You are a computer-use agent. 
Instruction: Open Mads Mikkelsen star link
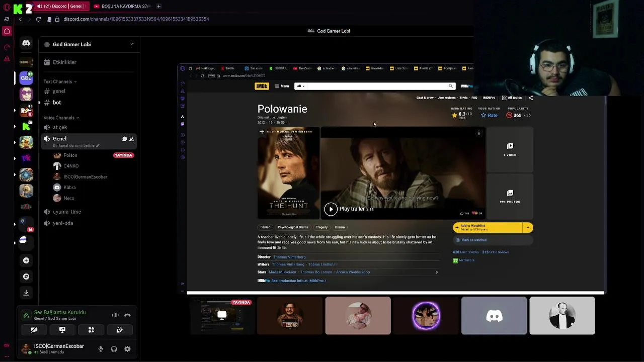click(282, 272)
